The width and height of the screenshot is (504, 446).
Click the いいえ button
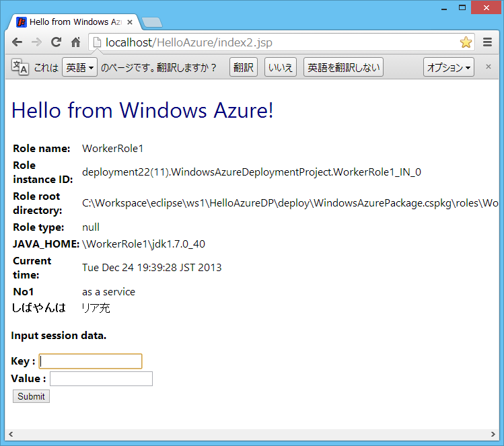coord(281,67)
